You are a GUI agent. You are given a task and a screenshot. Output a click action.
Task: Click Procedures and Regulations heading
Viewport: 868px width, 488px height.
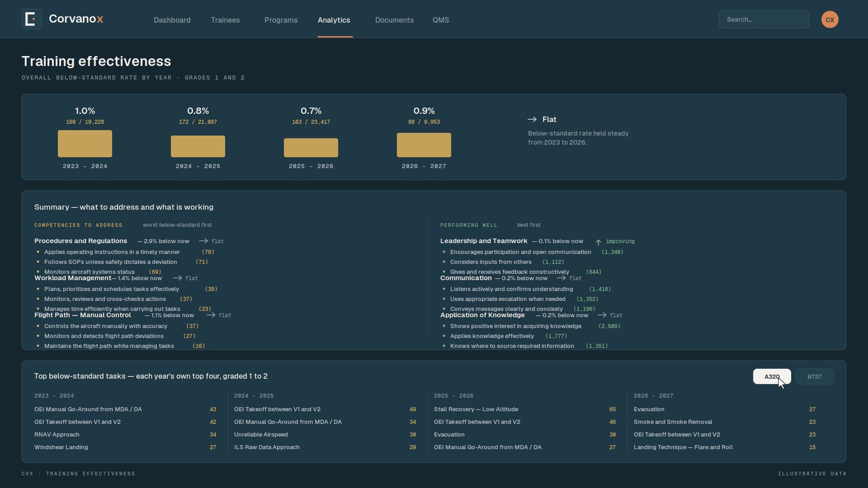pyautogui.click(x=80, y=241)
